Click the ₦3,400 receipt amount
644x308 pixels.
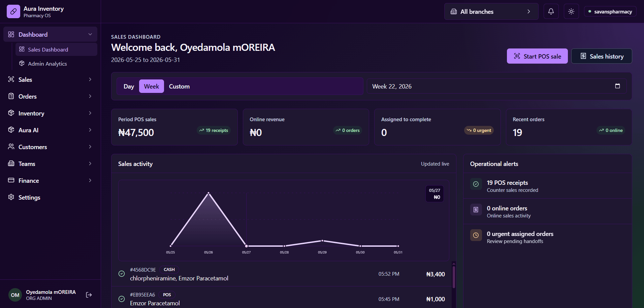[436, 274]
